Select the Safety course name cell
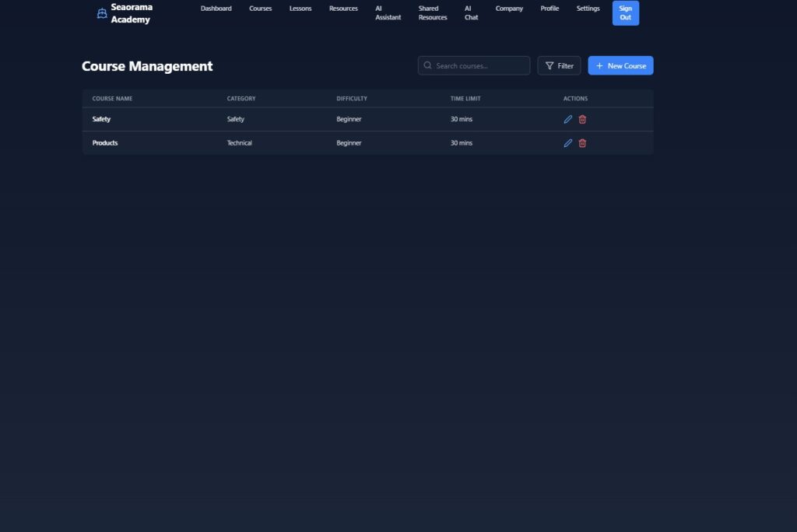Image resolution: width=797 pixels, height=532 pixels. pyautogui.click(x=101, y=119)
